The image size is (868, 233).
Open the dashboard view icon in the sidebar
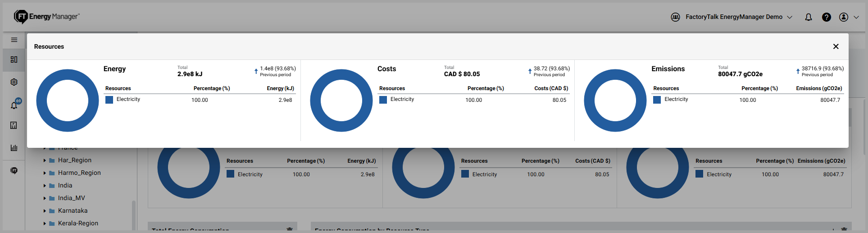click(x=14, y=59)
